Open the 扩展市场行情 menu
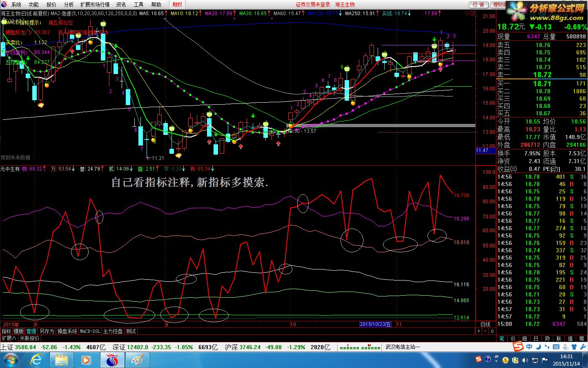Viewport: 588px width, 368px height. (x=95, y=4)
